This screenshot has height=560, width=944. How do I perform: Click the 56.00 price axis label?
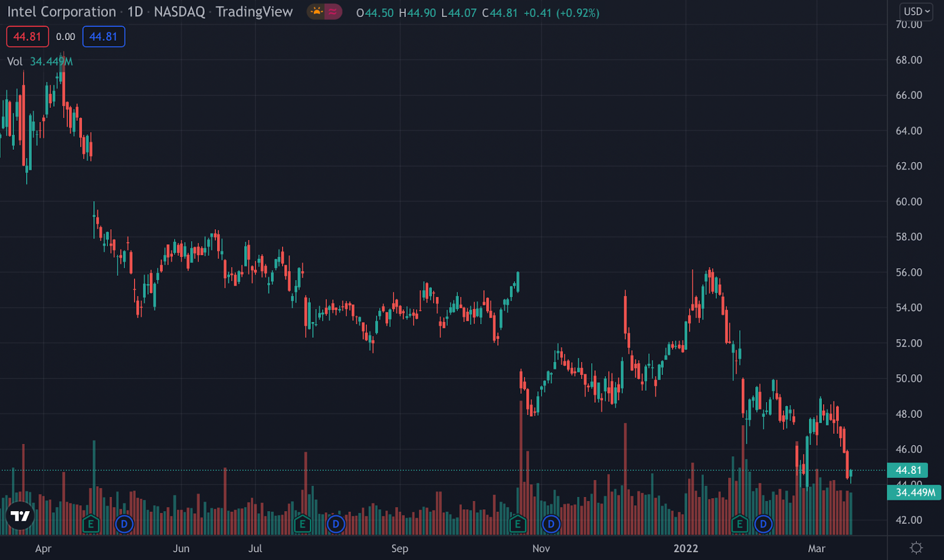[909, 272]
